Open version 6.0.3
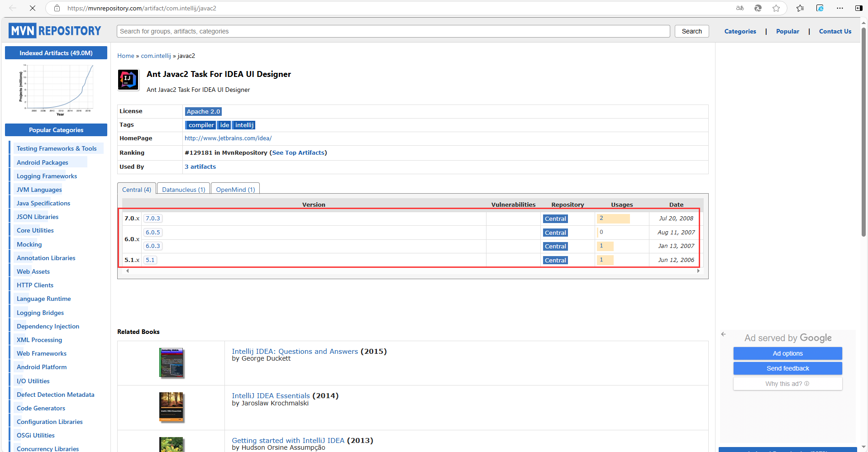 point(153,246)
